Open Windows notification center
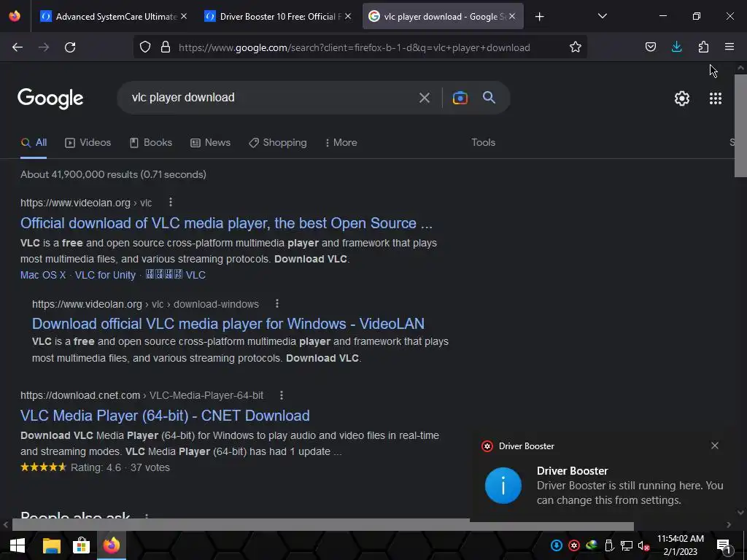 pos(723,545)
